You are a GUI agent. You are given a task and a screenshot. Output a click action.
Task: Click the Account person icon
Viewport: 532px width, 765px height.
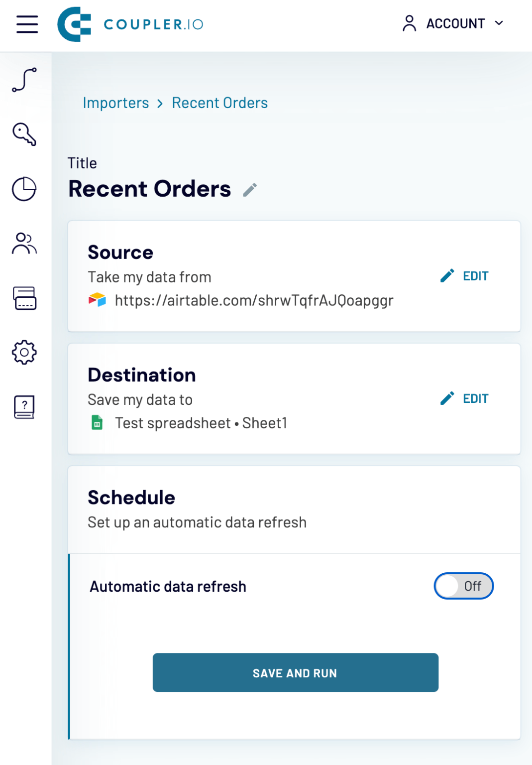coord(409,23)
